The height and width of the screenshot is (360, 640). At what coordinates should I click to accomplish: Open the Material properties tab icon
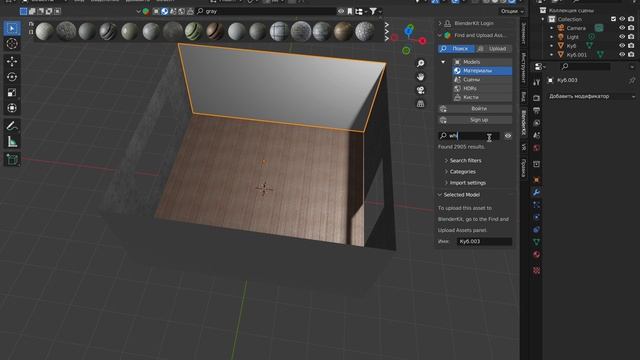coord(537,255)
